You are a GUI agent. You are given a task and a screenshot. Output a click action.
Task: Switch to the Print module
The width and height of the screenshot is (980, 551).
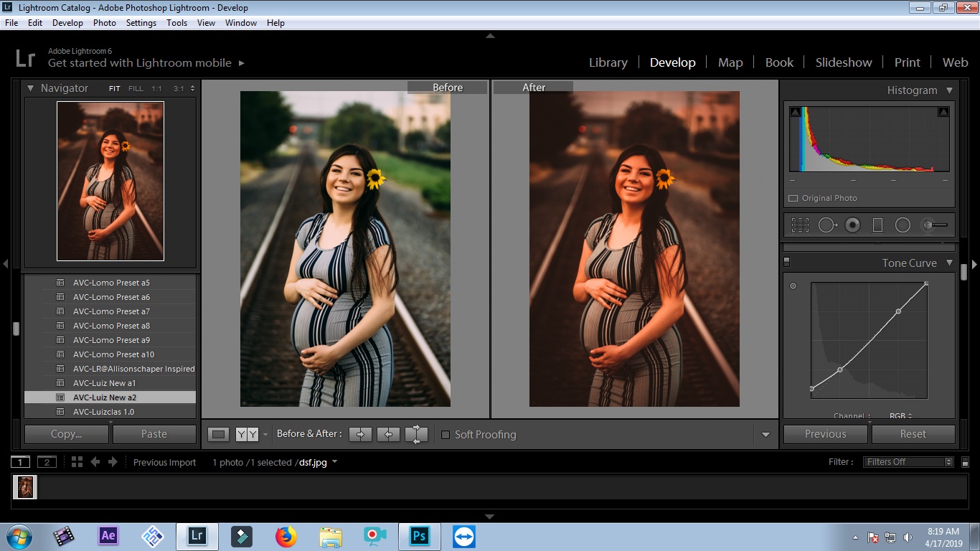[907, 62]
